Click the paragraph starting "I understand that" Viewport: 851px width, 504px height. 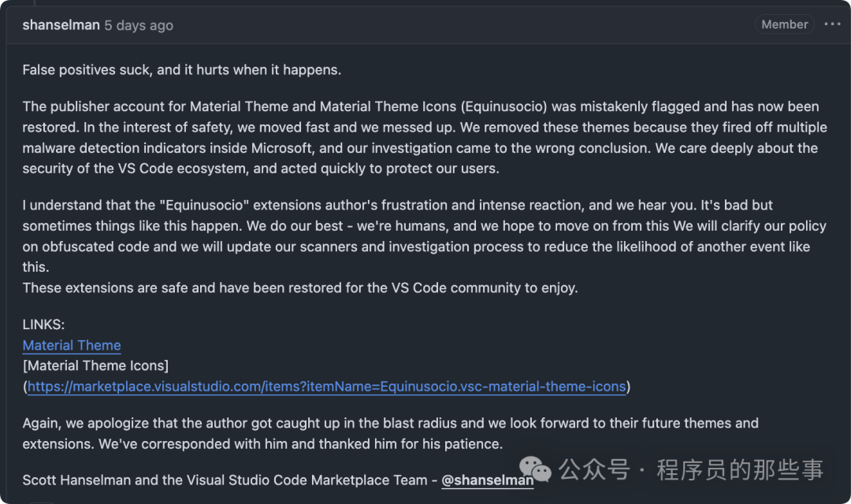[x=425, y=236]
